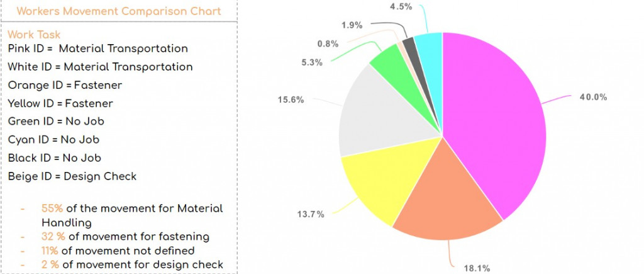This screenshot has height=274, width=644.
Task: Click the Beige ID Design Check line
Action: pyautogui.click(x=72, y=176)
